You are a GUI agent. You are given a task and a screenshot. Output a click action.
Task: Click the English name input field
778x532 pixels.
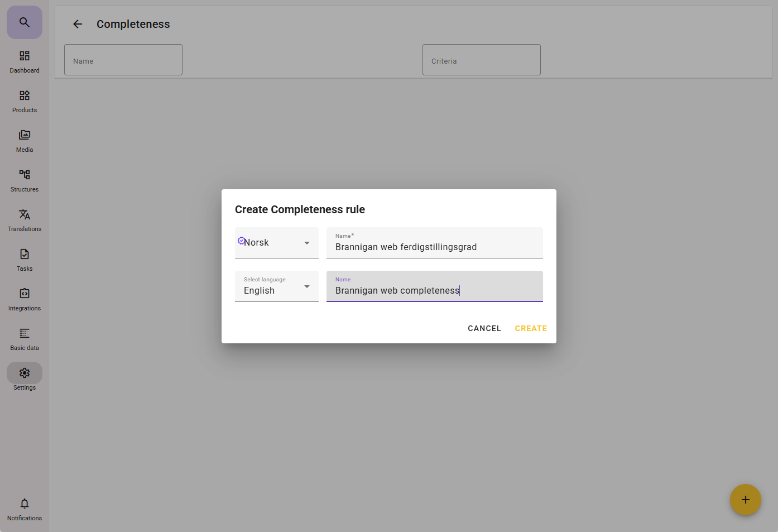click(434, 290)
